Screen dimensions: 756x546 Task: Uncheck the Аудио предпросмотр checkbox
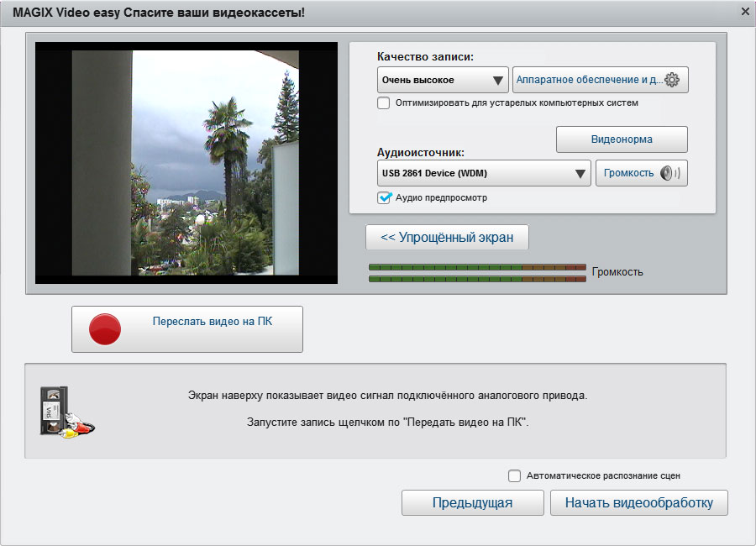tap(384, 197)
